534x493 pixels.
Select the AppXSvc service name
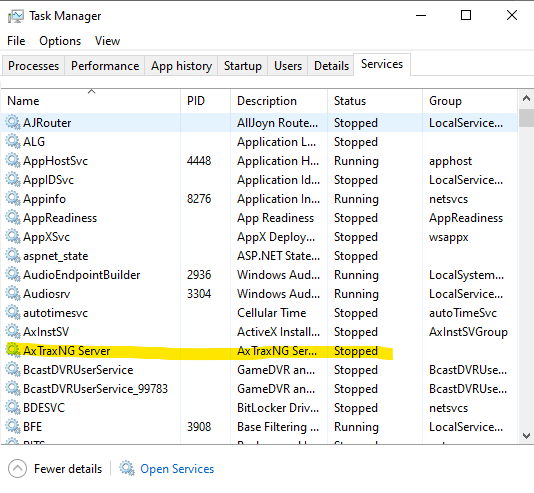[46, 237]
